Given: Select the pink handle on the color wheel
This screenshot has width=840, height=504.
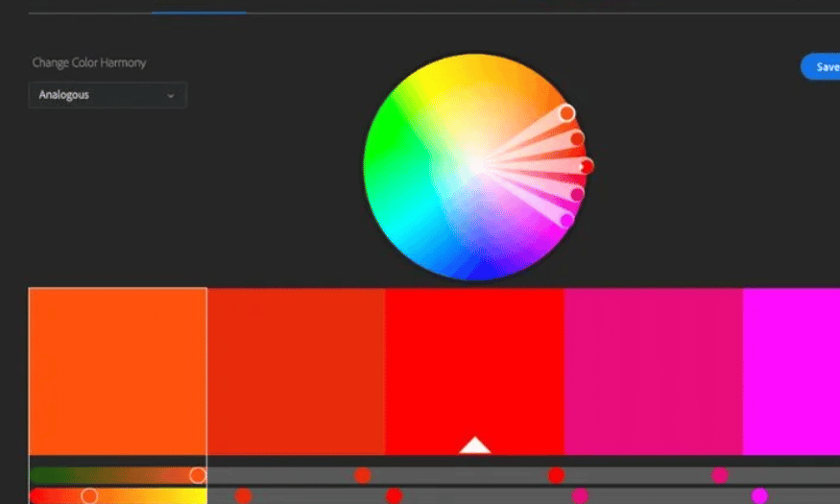Looking at the screenshot, I should (x=577, y=195).
